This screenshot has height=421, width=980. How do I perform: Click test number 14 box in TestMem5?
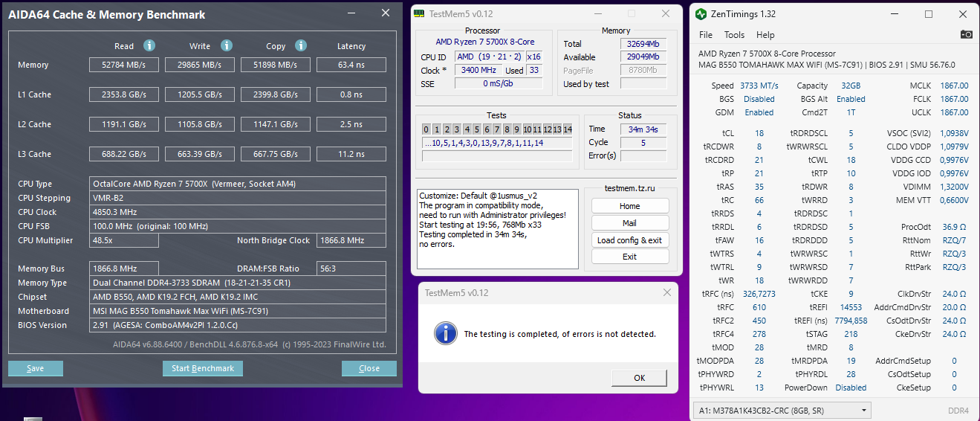(568, 129)
